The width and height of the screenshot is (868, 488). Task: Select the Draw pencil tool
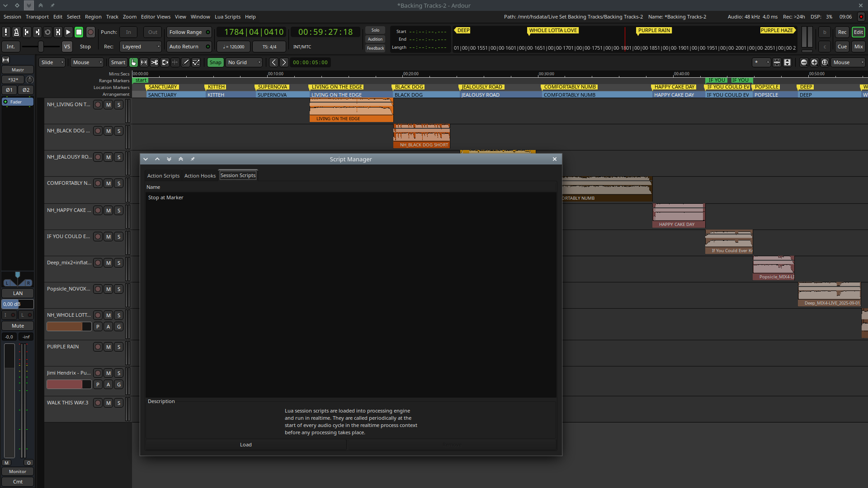[x=185, y=62]
